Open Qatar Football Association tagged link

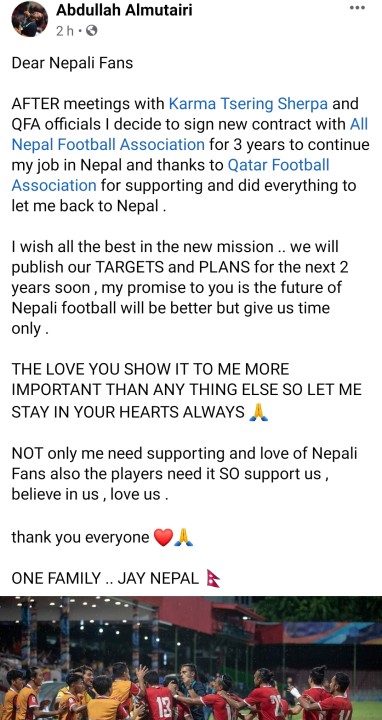pos(170,175)
